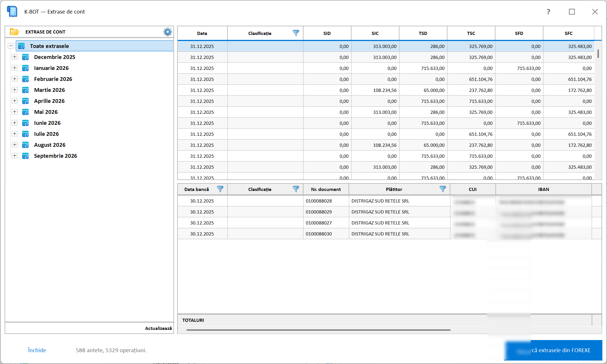Select row with document 0100088029

390,212
